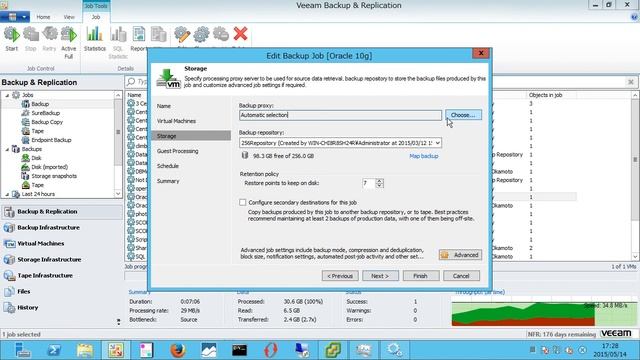The width and height of the screenshot is (640, 360).
Task: Open Tape Infrastructure navigation pane
Action: 45,276
